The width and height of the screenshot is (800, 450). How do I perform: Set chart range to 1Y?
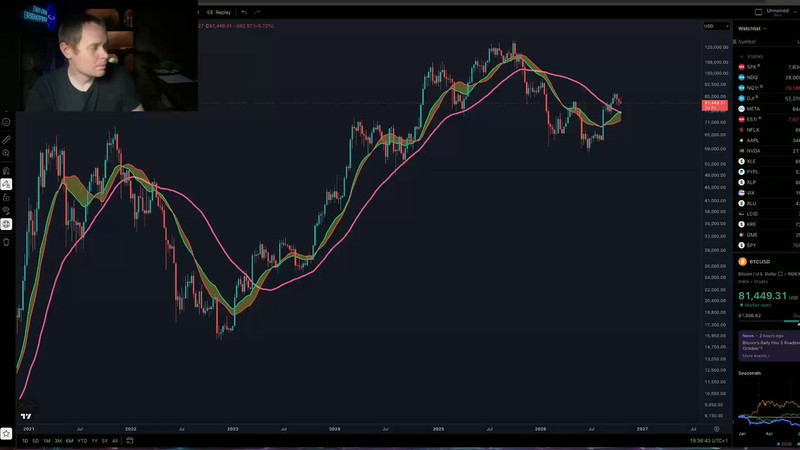[94, 441]
